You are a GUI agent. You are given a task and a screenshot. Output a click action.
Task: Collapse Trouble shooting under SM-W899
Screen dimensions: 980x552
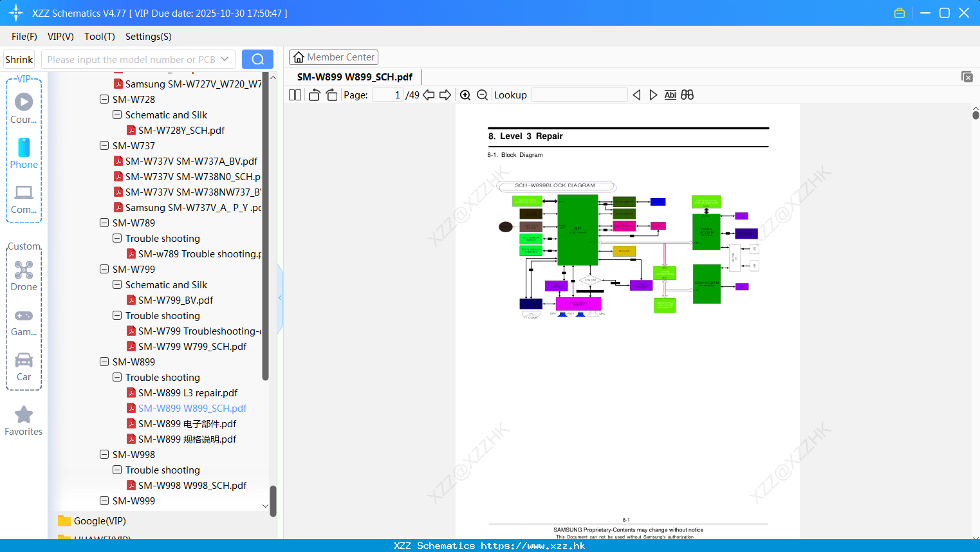pos(117,377)
